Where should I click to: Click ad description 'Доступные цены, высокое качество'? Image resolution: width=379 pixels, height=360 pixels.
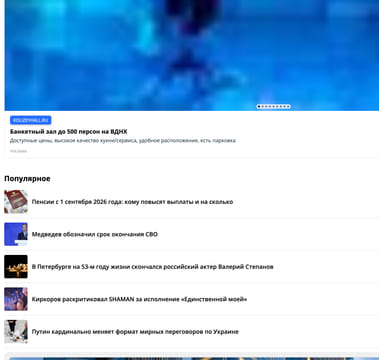click(123, 141)
